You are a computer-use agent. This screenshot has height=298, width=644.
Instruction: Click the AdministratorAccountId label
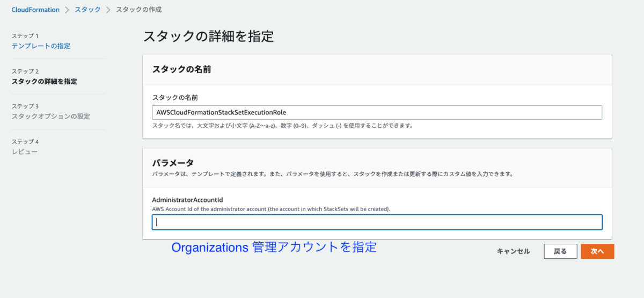[187, 199]
